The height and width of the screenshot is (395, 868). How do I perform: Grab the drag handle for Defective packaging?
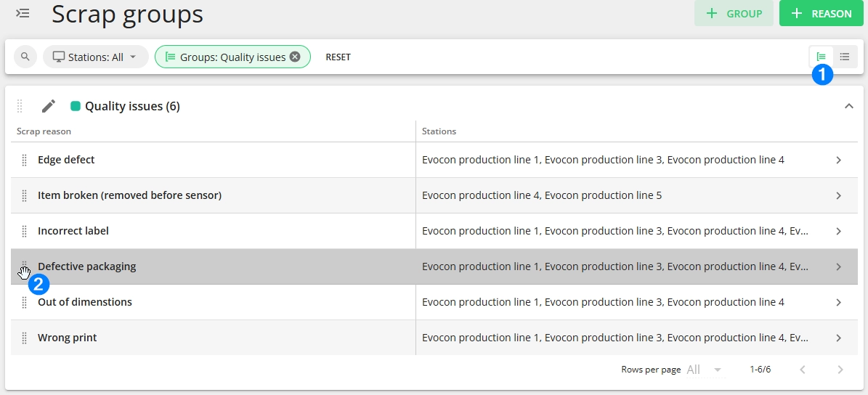(x=25, y=266)
